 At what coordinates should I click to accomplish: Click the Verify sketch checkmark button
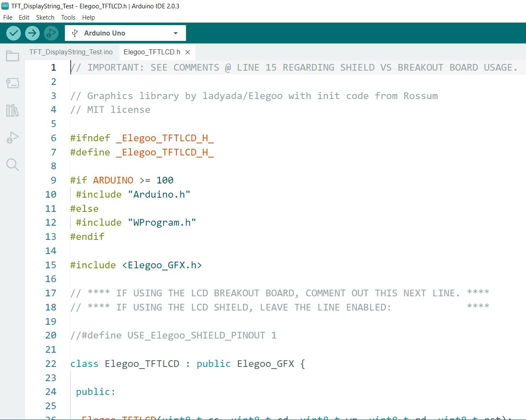[14, 33]
